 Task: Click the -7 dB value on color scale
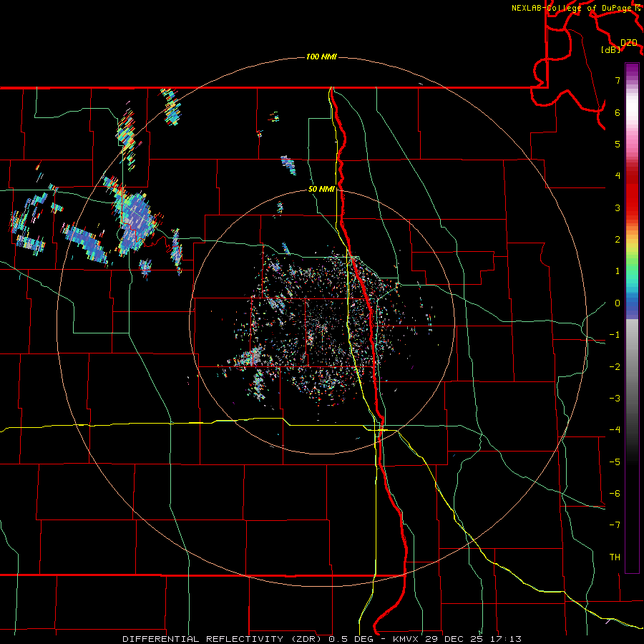615,525
